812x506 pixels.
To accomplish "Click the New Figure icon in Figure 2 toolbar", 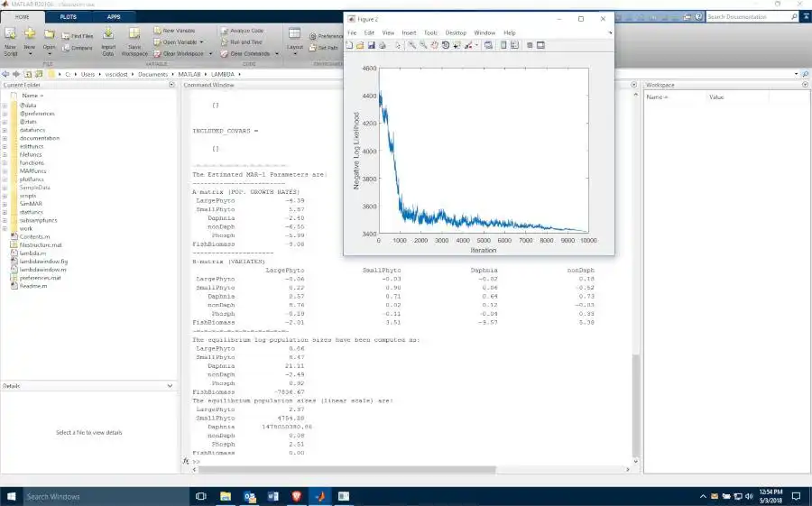I will click(x=349, y=46).
